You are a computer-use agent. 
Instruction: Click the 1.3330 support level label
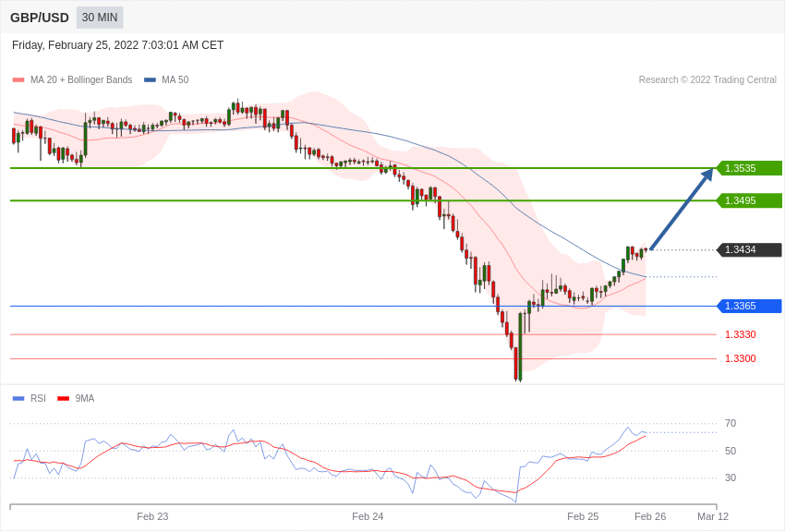(x=741, y=334)
